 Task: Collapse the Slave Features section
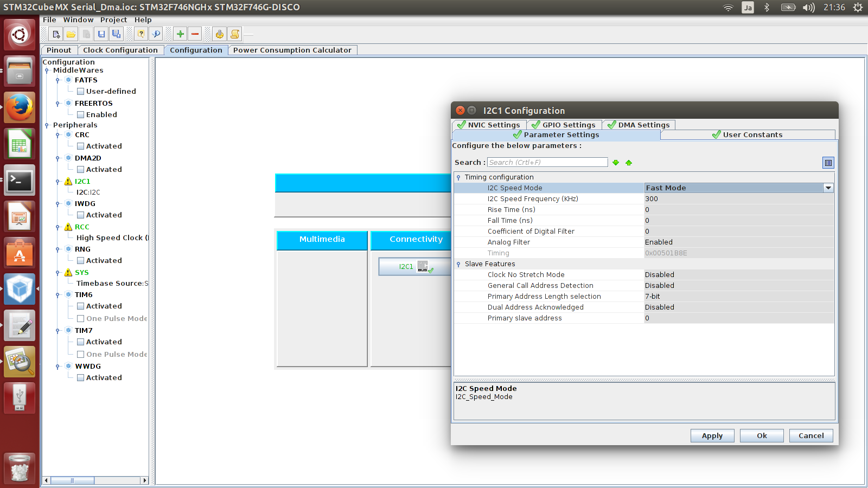tap(459, 264)
